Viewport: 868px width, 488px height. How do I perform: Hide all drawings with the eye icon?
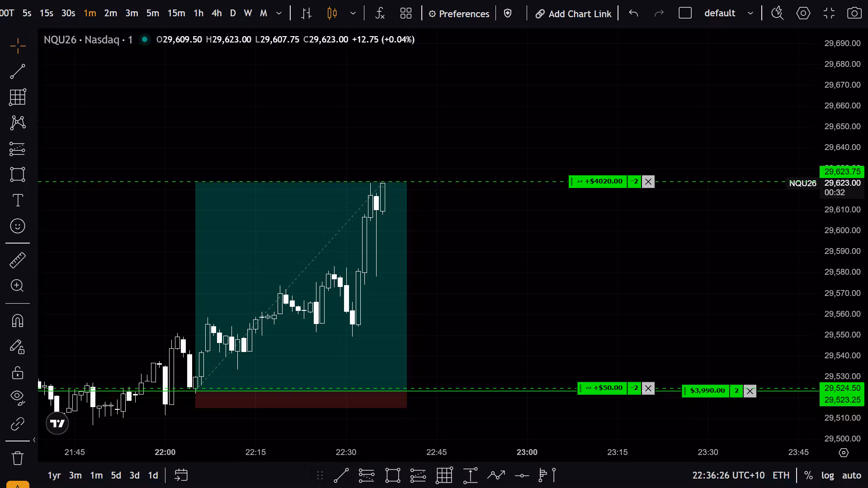click(18, 397)
